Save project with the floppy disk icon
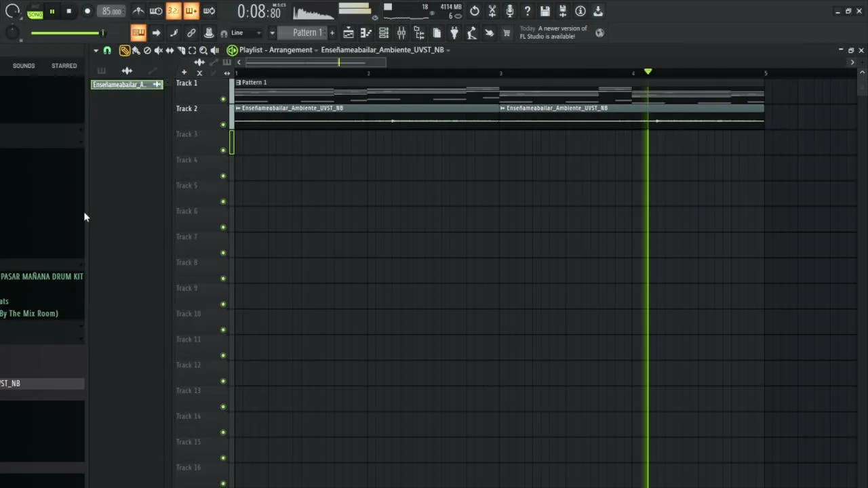This screenshot has height=488, width=868. [545, 11]
